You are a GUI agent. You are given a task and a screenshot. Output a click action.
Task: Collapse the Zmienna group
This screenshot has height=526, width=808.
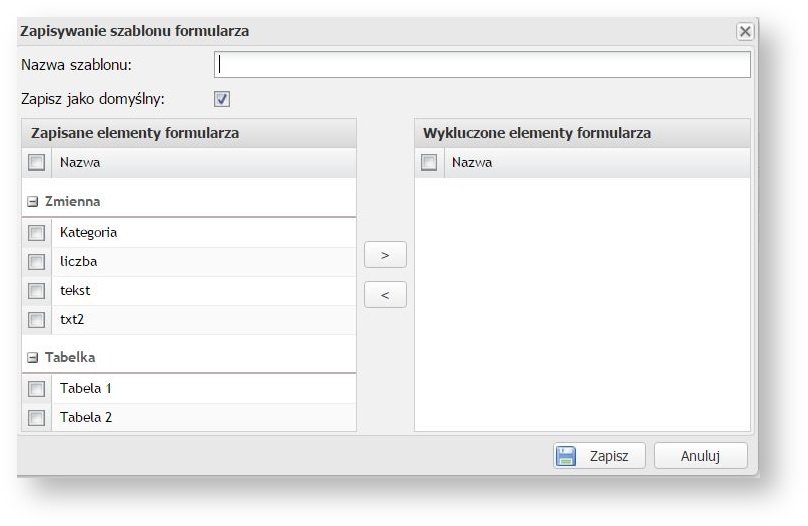[x=32, y=201]
